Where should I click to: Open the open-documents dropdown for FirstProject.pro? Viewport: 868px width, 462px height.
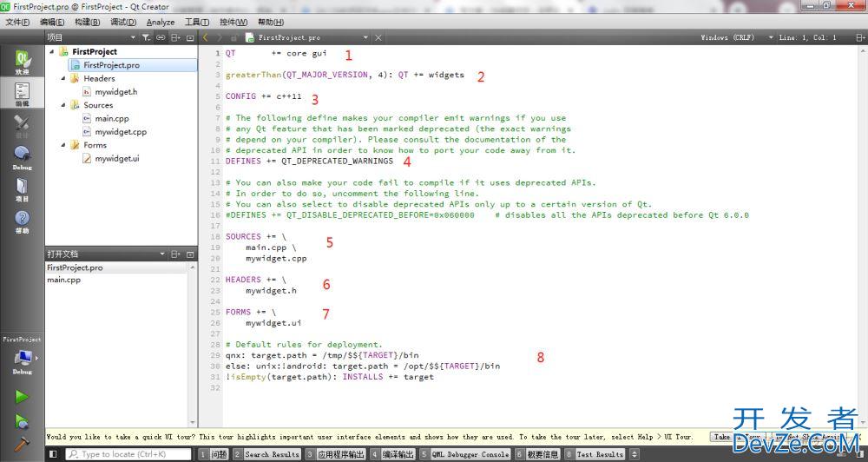[x=365, y=37]
